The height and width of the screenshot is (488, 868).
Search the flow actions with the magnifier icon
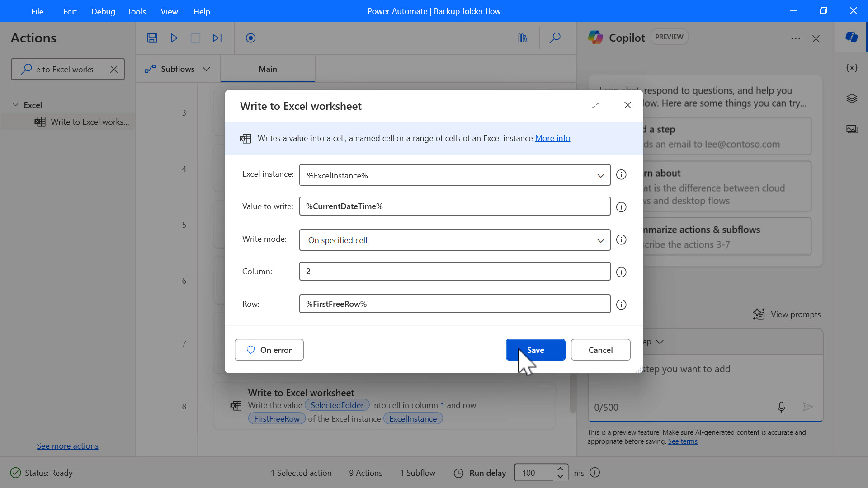[x=555, y=38]
